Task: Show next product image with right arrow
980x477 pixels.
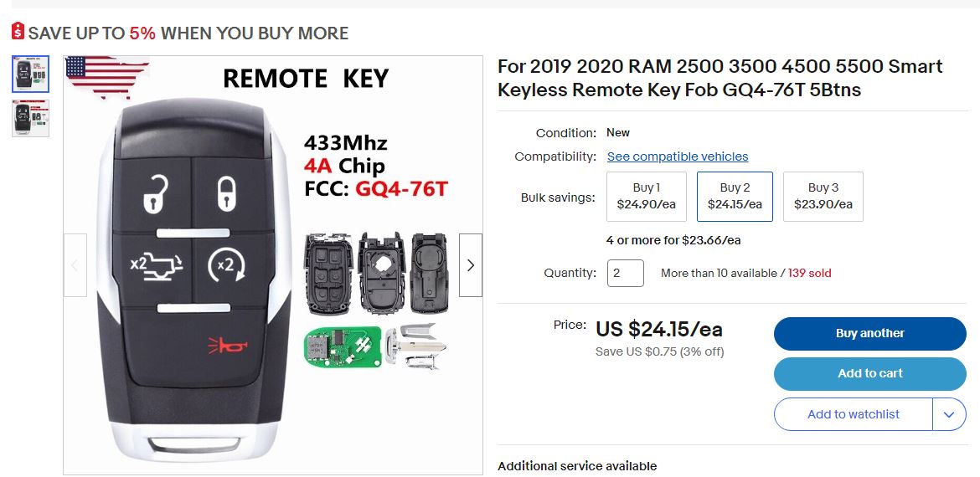Action: pyautogui.click(x=471, y=265)
